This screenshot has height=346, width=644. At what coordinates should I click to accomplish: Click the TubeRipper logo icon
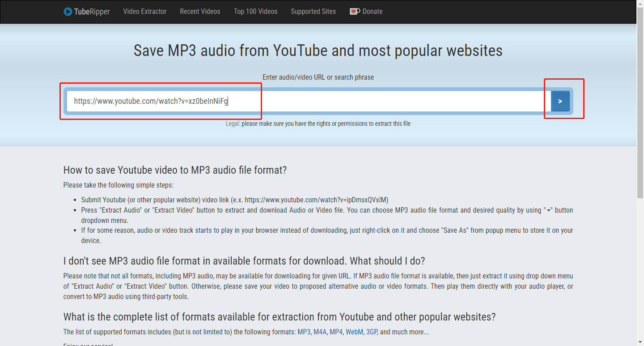pyautogui.click(x=68, y=12)
